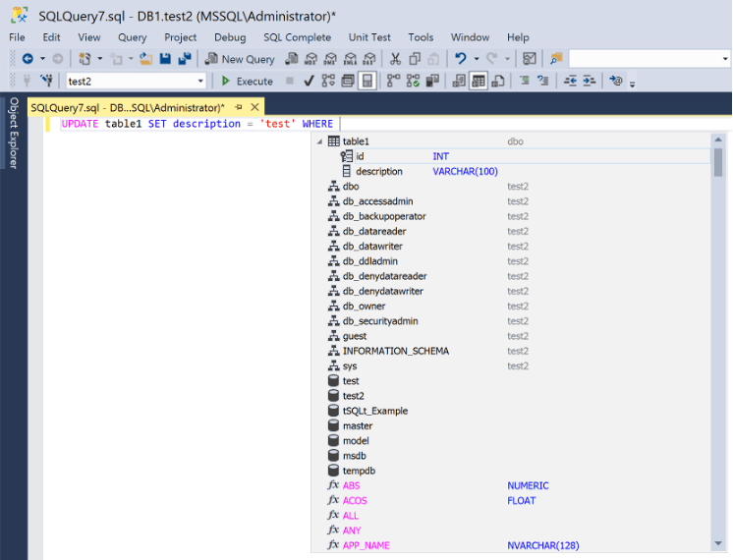Viewport: 733px width, 560px height.
Task: Click the Save All icon
Action: pyautogui.click(x=185, y=58)
